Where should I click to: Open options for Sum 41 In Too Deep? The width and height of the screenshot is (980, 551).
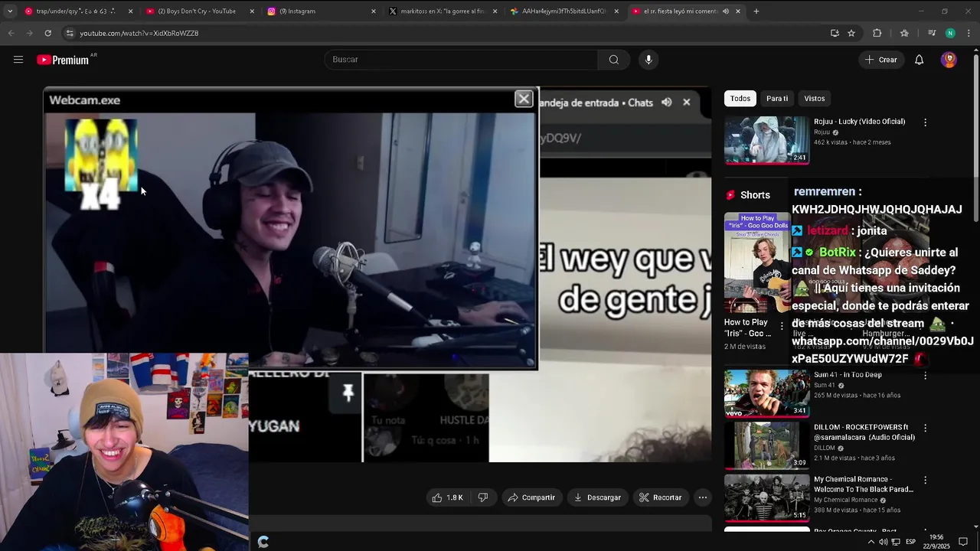coord(926,376)
